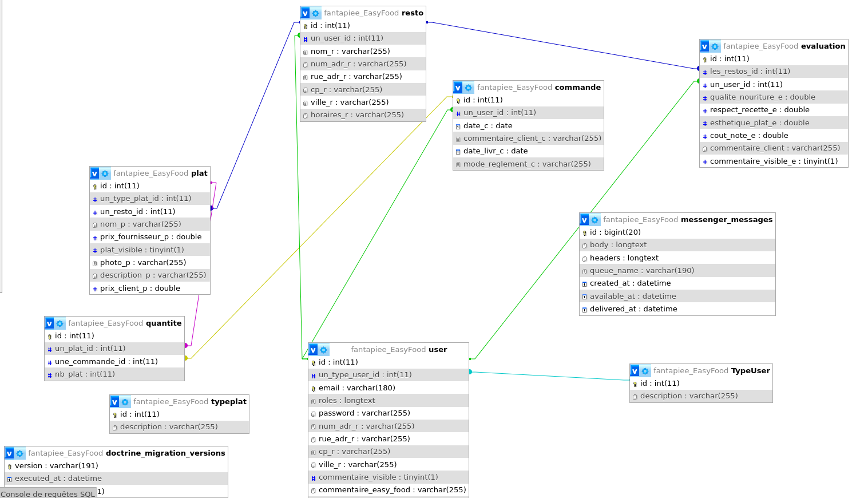
Task: Click date icon beside date_c in commande
Action: pyautogui.click(x=458, y=127)
